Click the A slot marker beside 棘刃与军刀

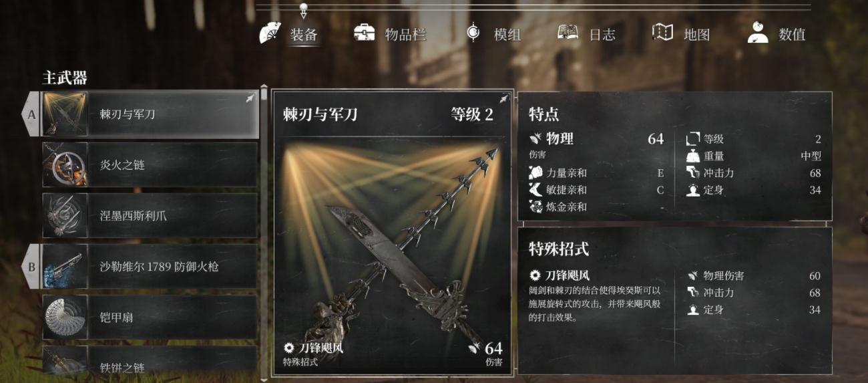31,114
